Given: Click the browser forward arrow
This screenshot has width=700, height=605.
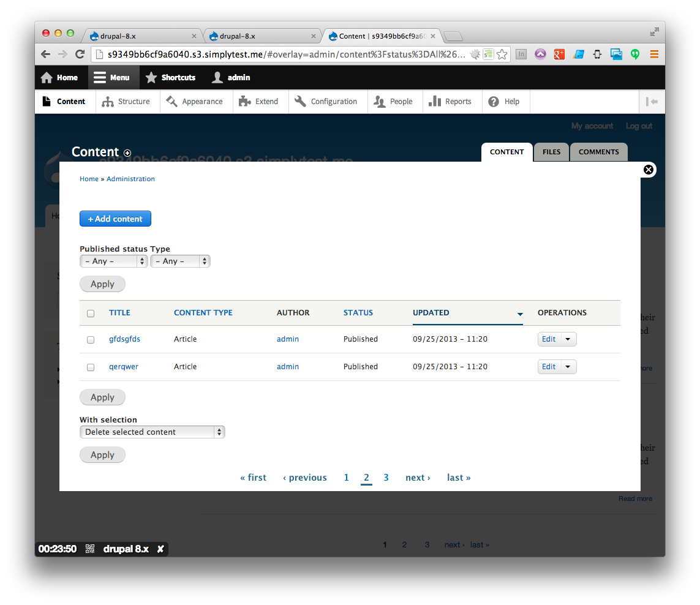Looking at the screenshot, I should (x=63, y=54).
